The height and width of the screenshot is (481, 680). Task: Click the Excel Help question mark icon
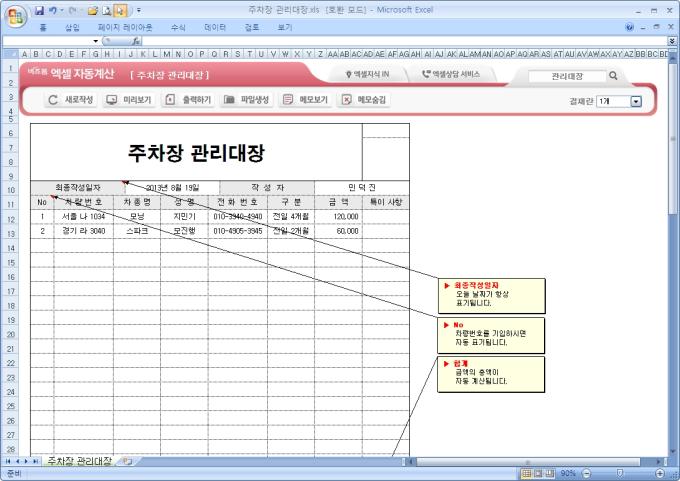630,27
